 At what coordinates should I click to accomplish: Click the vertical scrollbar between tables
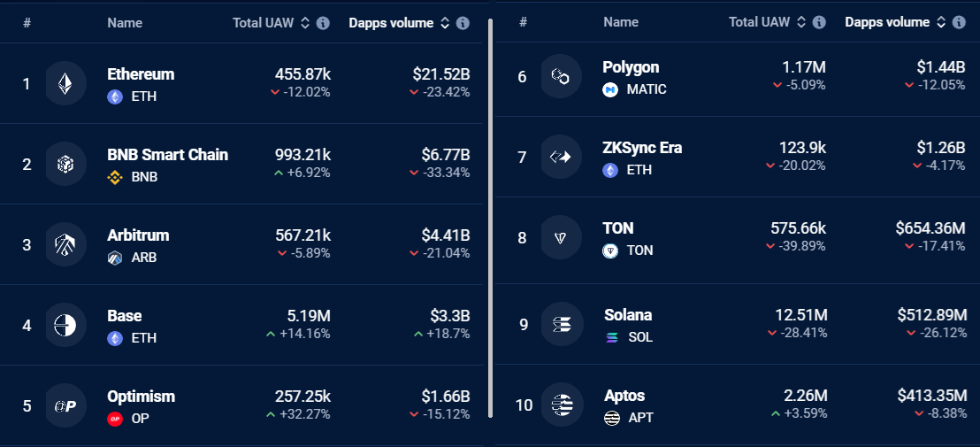pyautogui.click(x=490, y=212)
